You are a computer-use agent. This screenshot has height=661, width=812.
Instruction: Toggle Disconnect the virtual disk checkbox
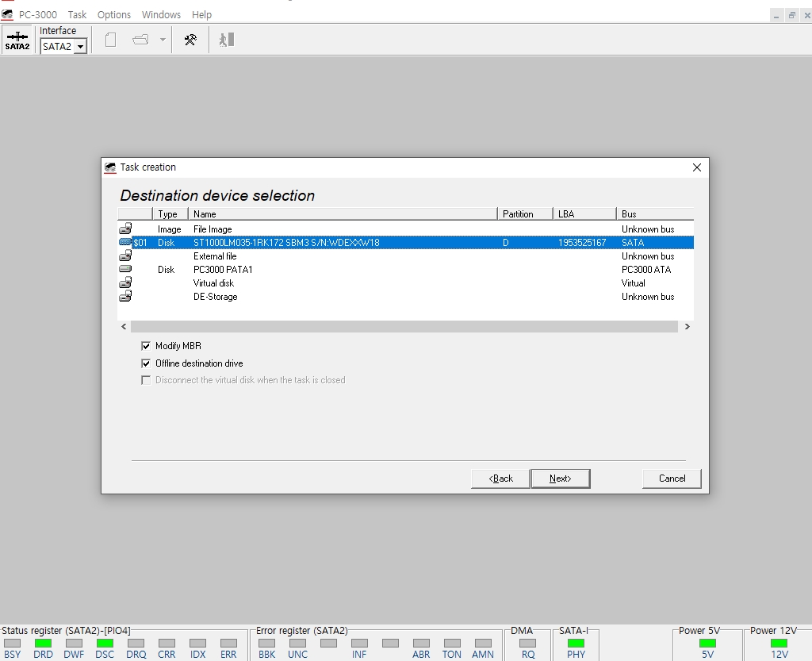point(146,380)
